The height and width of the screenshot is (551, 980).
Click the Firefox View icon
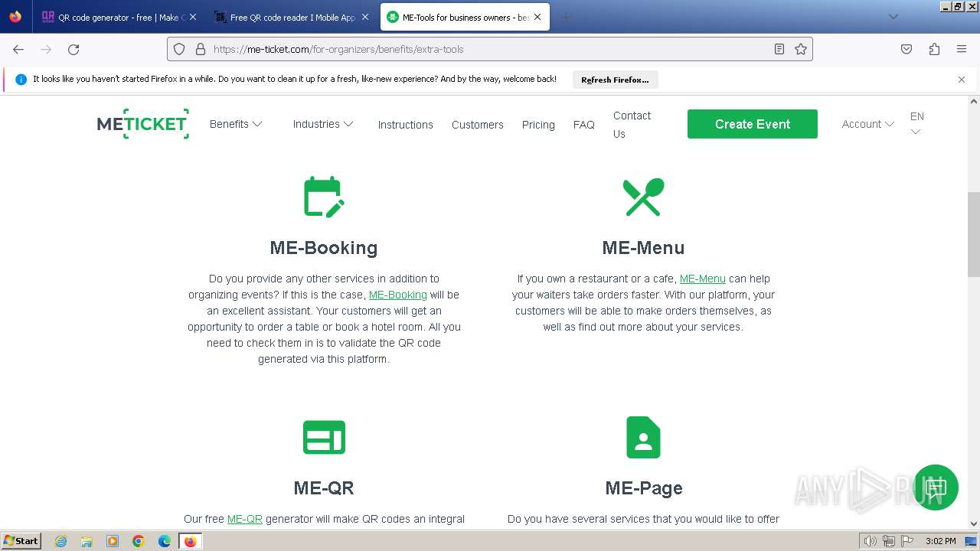[15, 17]
